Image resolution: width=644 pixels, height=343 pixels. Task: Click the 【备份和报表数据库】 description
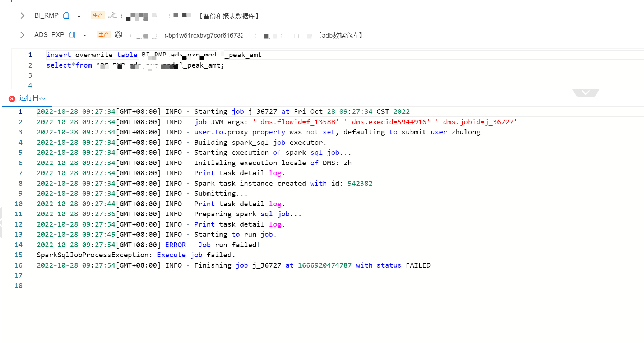229,16
